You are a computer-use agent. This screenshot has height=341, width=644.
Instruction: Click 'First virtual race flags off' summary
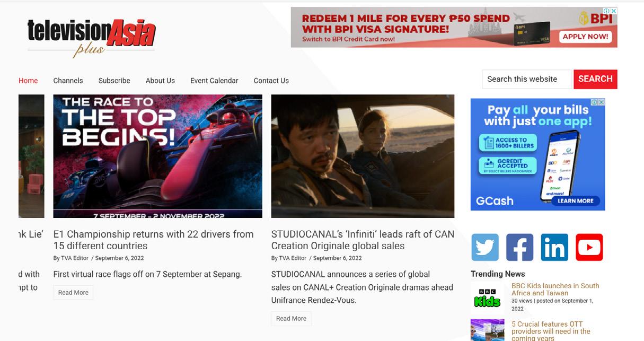(x=147, y=274)
